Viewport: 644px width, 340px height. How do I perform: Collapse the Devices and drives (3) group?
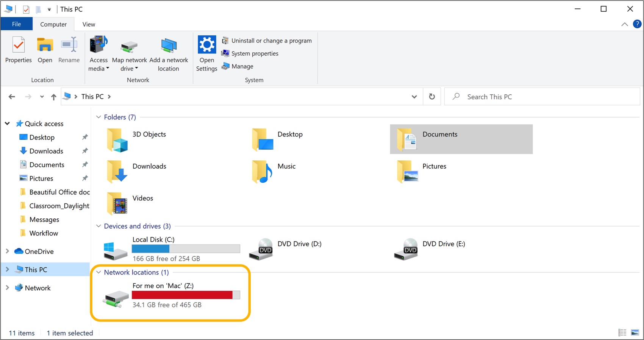point(98,226)
